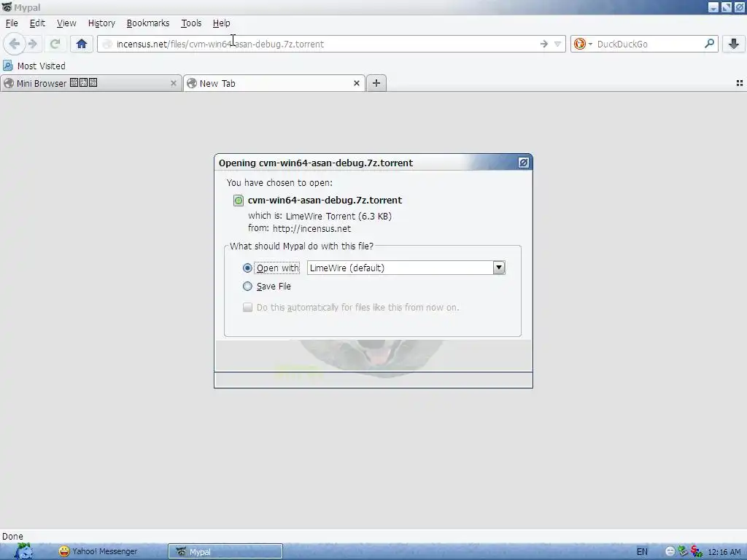Open the Home page
This screenshot has width=747, height=560.
click(82, 44)
